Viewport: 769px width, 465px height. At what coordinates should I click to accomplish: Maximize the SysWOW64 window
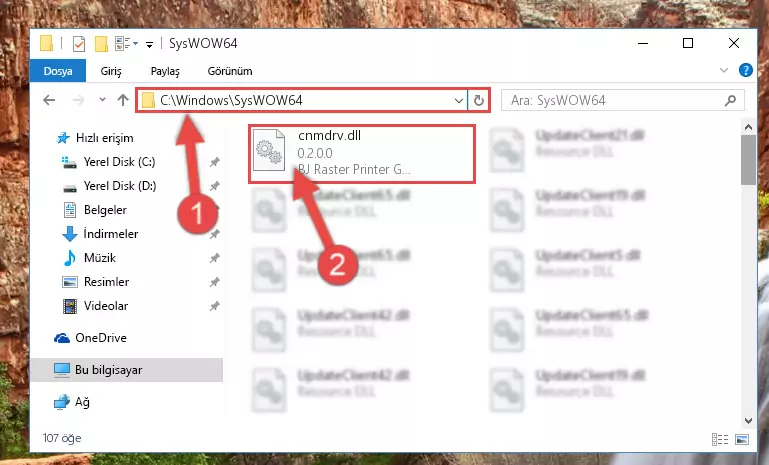pyautogui.click(x=688, y=43)
